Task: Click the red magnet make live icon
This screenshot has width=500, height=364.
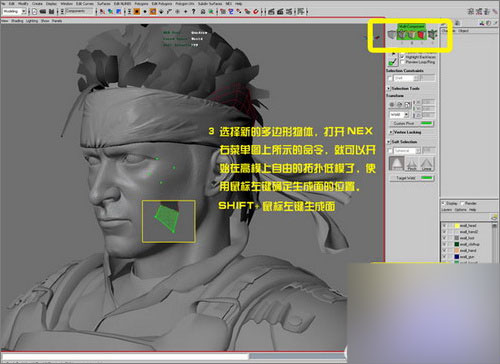Action: [256, 11]
